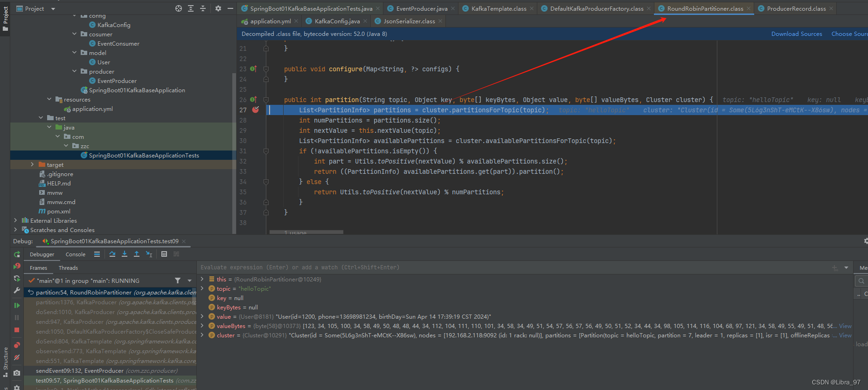
Task: Toggle the breakpoint on line 27
Action: (256, 110)
